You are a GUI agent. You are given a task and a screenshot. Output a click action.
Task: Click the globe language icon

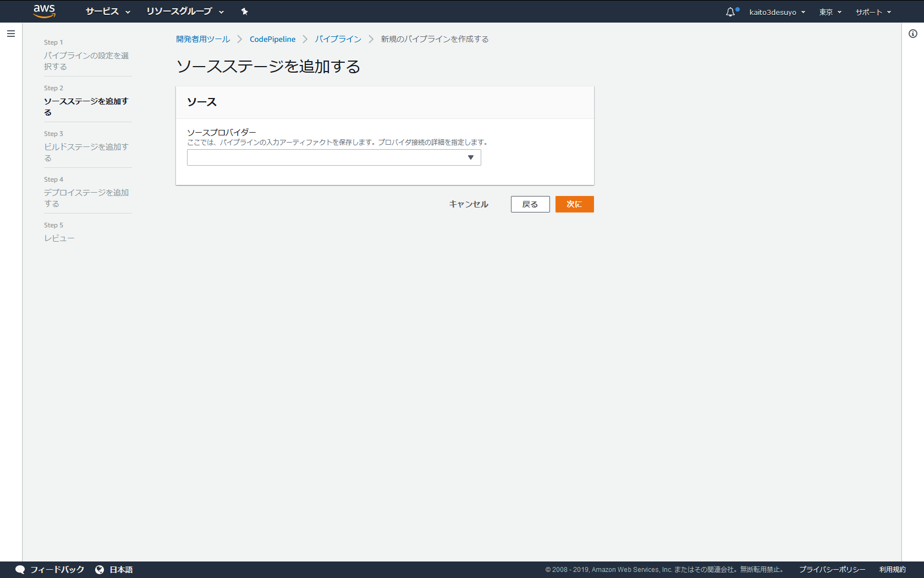click(100, 570)
